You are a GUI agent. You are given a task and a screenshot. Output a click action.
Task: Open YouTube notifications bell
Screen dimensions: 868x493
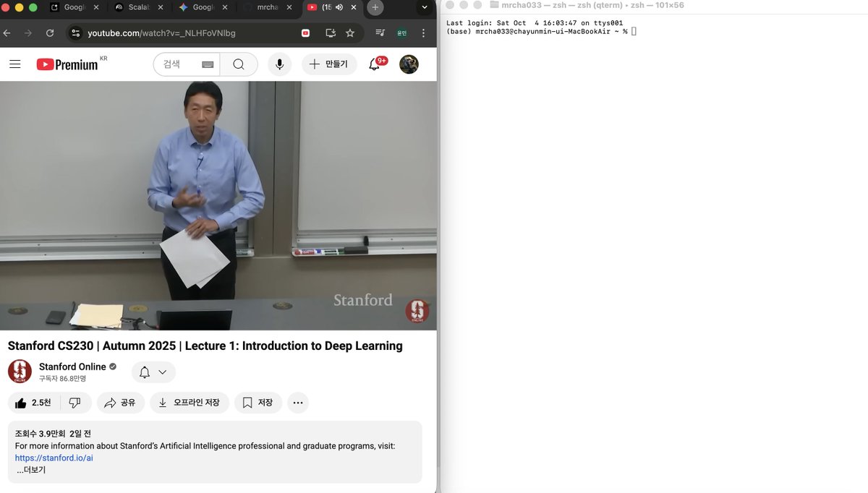[x=374, y=64]
